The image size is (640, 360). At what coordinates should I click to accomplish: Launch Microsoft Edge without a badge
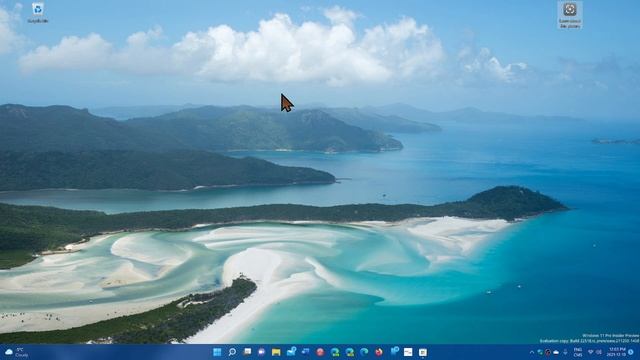pos(364,352)
